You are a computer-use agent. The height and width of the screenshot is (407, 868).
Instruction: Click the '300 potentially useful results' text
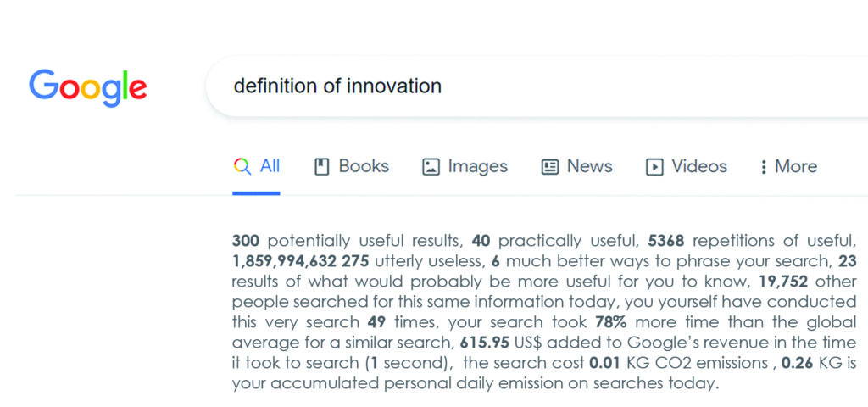(347, 241)
